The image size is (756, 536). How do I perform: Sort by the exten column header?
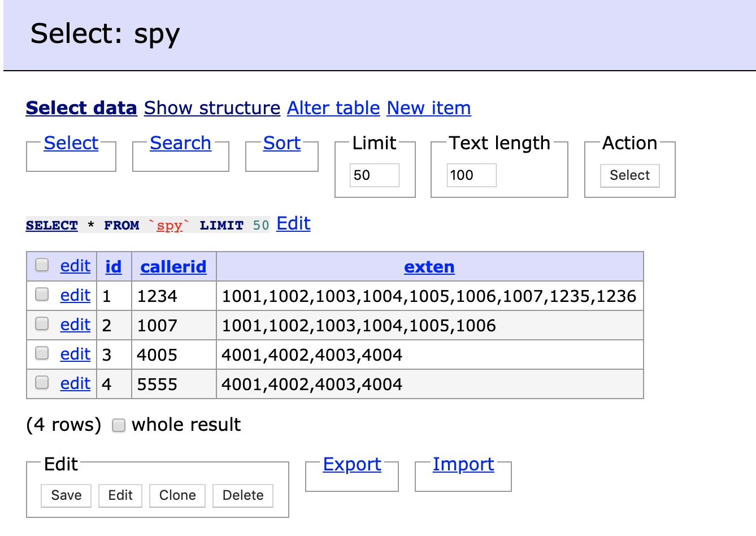[429, 266]
